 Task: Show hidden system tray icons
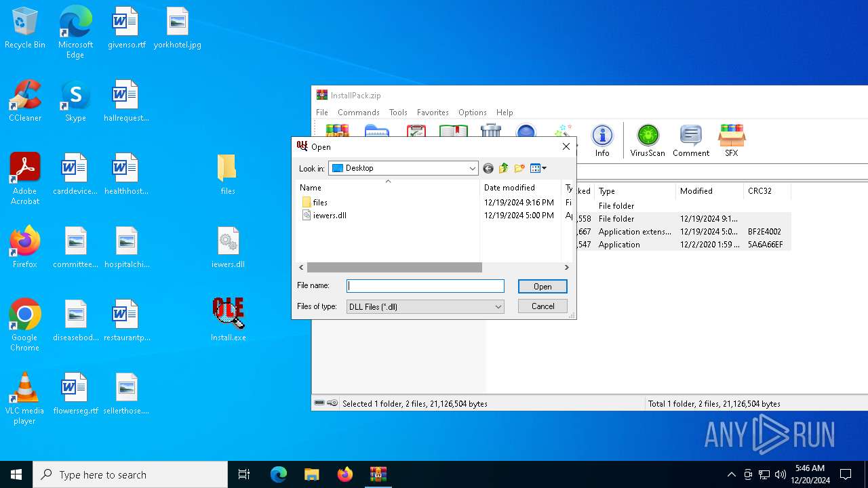[x=731, y=474]
